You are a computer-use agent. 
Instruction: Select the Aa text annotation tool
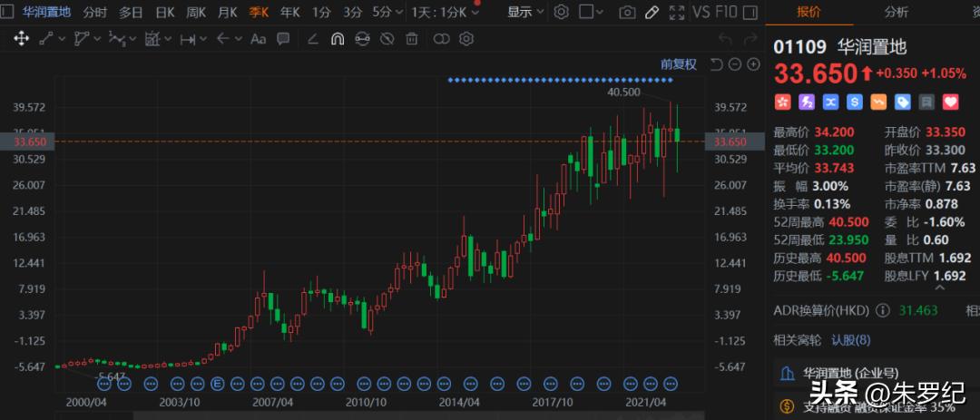[258, 39]
